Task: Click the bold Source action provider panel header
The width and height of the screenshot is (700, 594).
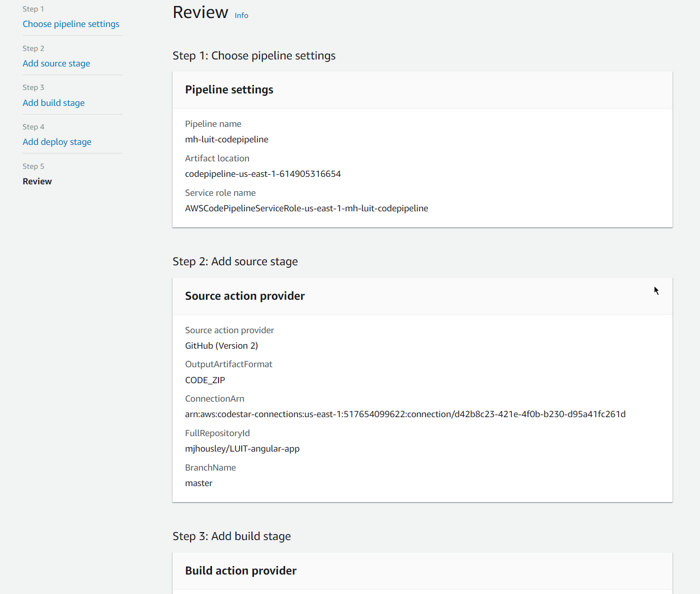Action: [244, 296]
